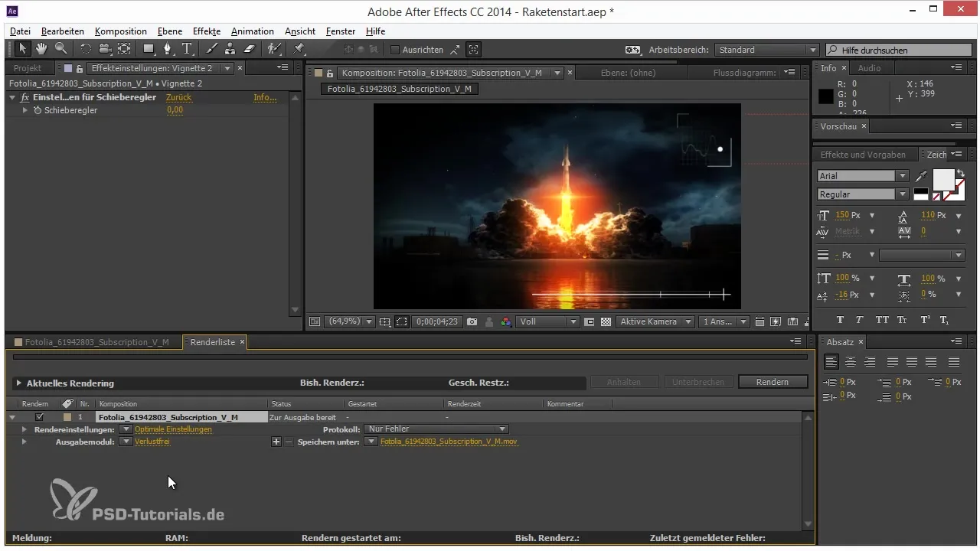
Task: Select the Rotation tool
Action: [86, 49]
